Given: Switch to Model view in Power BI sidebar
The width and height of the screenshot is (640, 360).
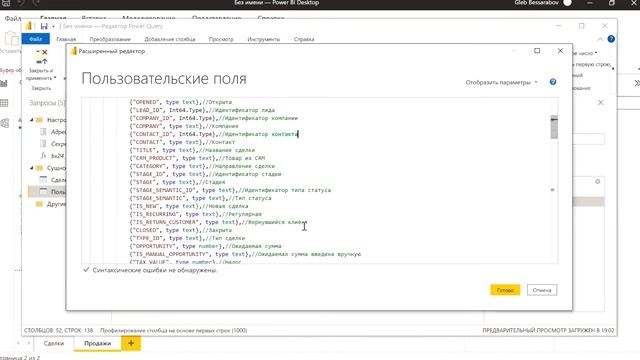Looking at the screenshot, I should (x=4, y=122).
